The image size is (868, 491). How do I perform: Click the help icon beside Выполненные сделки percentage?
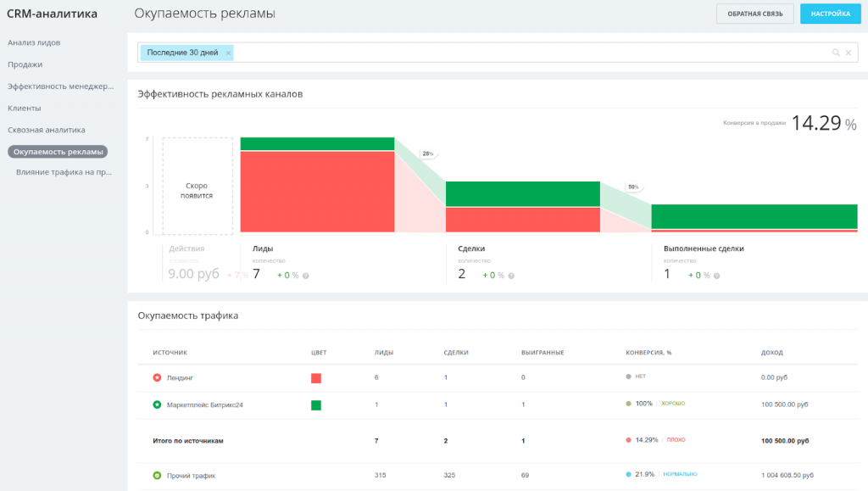point(716,276)
